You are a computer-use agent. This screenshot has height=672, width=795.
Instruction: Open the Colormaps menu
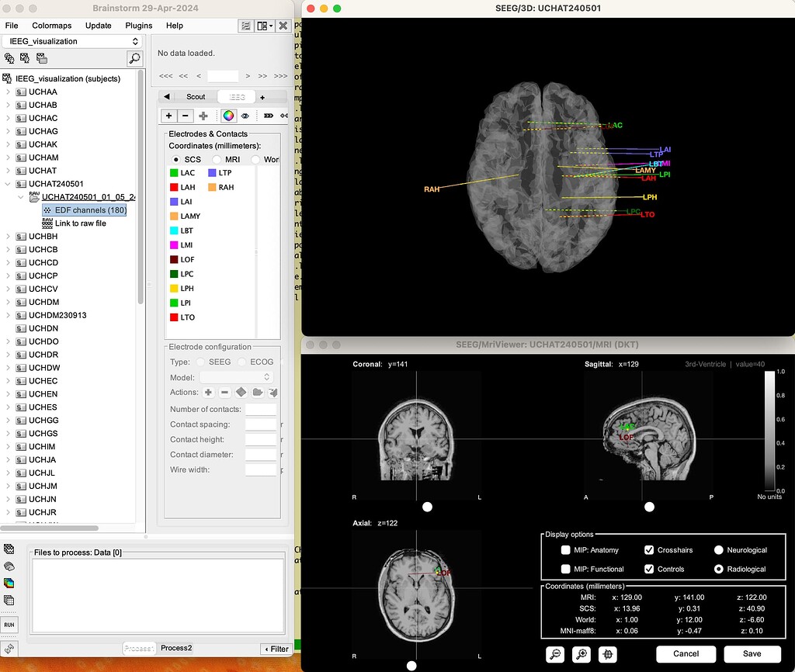pyautogui.click(x=51, y=25)
